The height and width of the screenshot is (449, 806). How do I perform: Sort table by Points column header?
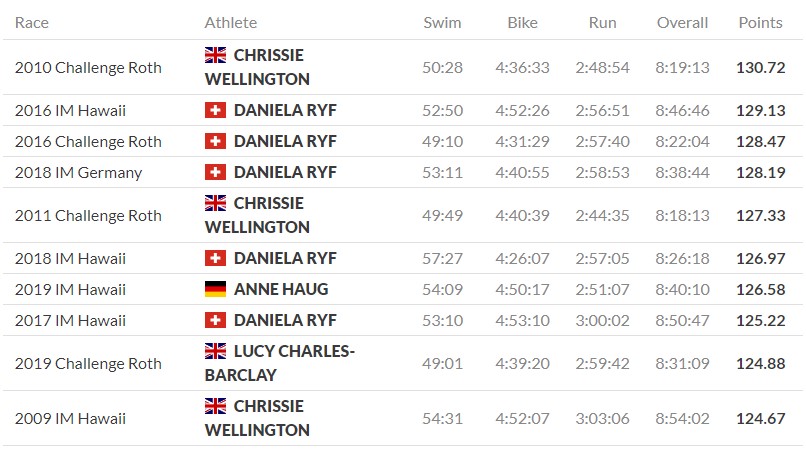pyautogui.click(x=760, y=22)
